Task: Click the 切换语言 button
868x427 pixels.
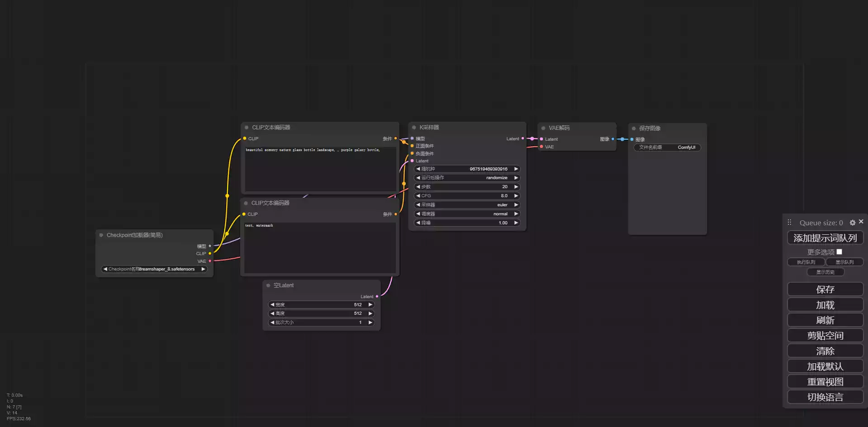Action: point(825,397)
